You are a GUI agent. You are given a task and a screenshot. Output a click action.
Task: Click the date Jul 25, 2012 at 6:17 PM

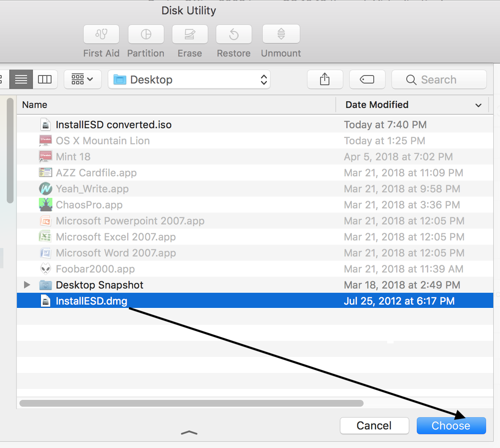tap(399, 301)
